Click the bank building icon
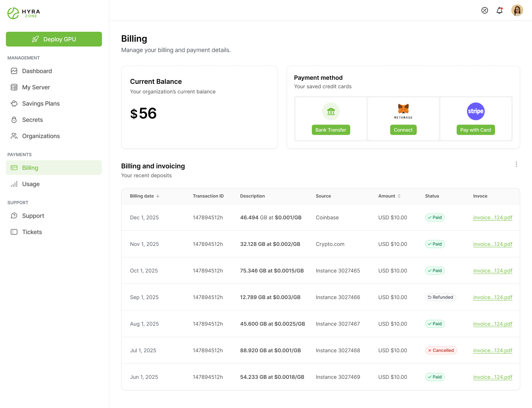This screenshot has width=532, height=408. (331, 111)
